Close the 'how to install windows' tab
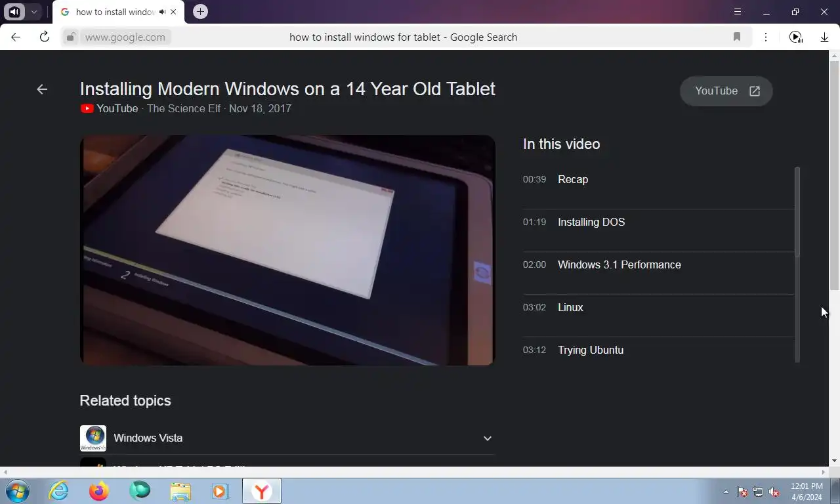 (173, 12)
